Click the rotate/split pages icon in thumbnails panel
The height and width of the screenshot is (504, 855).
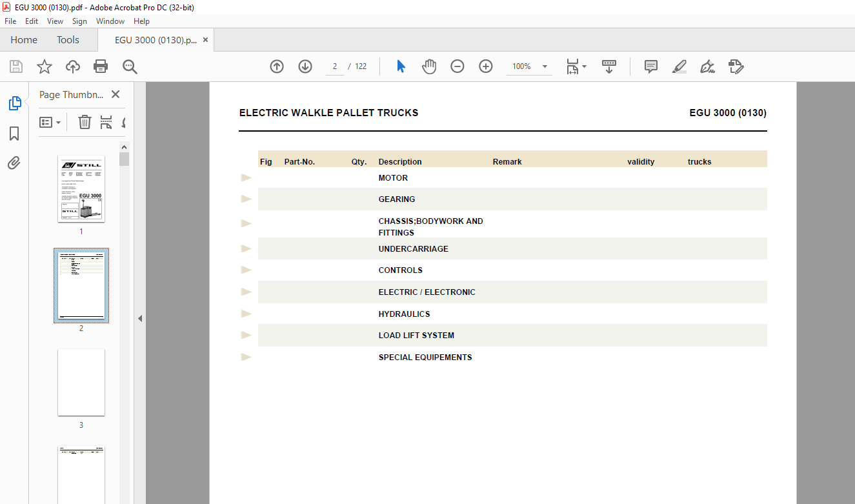point(106,122)
